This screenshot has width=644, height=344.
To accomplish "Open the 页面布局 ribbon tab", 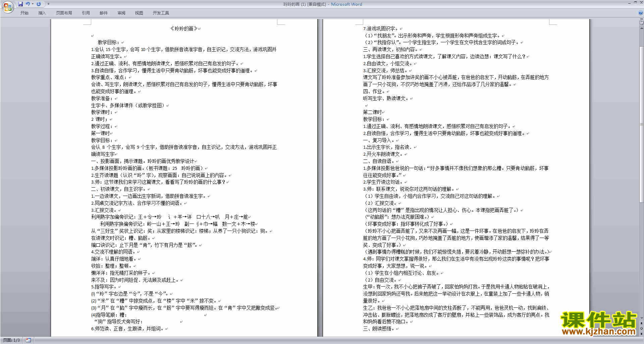I will [x=64, y=13].
